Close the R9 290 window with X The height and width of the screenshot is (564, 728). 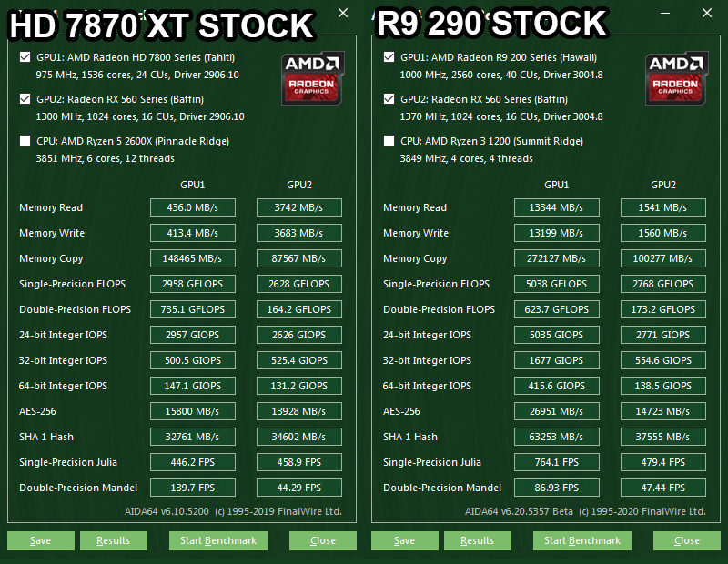click(x=707, y=13)
